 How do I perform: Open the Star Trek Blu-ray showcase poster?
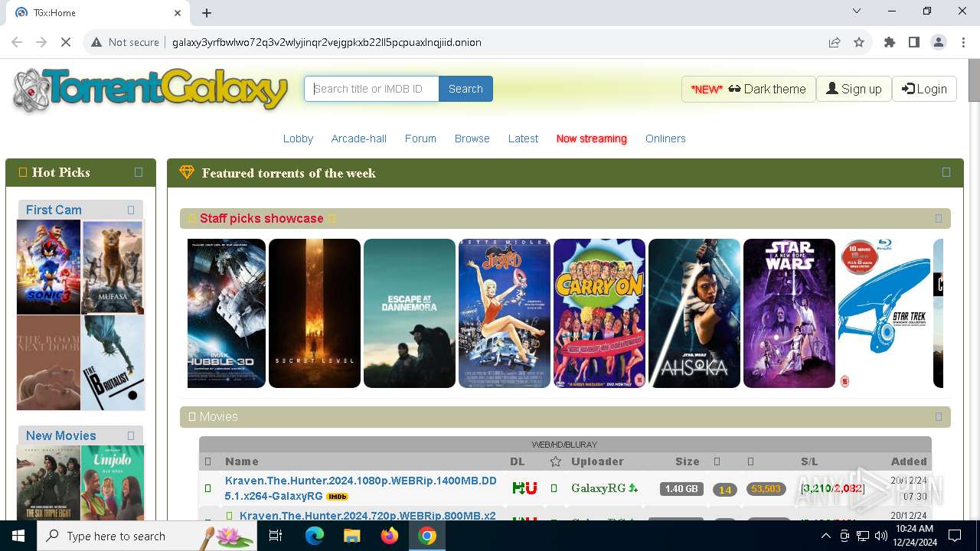[884, 313]
